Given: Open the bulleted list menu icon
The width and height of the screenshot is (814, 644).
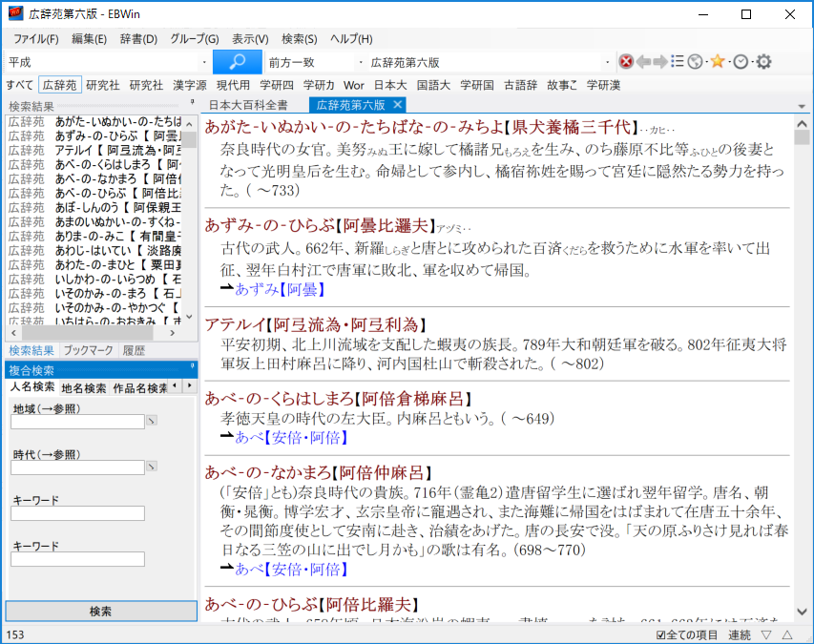Looking at the screenshot, I should (x=677, y=62).
